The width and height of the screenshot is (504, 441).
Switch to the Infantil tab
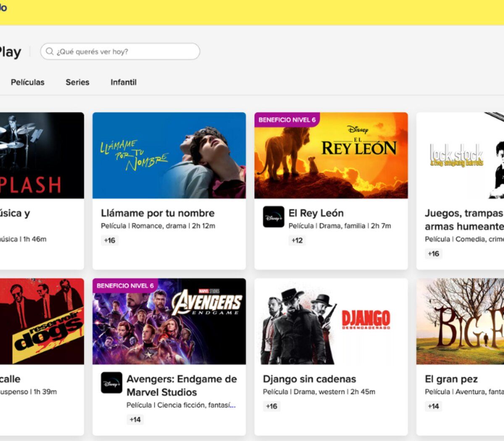(124, 82)
